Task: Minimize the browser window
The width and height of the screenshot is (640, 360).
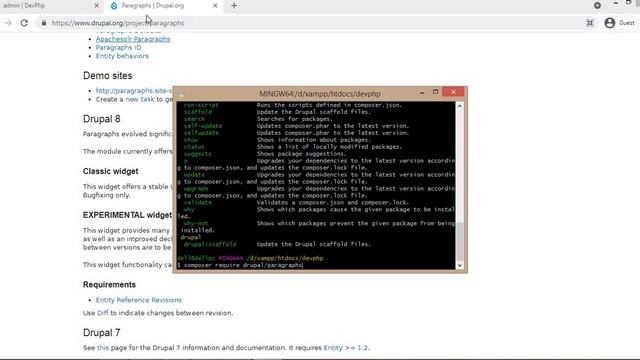Action: [616, 3]
